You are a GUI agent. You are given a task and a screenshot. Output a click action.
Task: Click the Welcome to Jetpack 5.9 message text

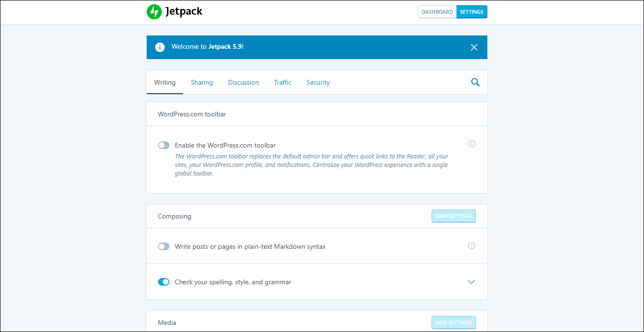click(x=207, y=47)
